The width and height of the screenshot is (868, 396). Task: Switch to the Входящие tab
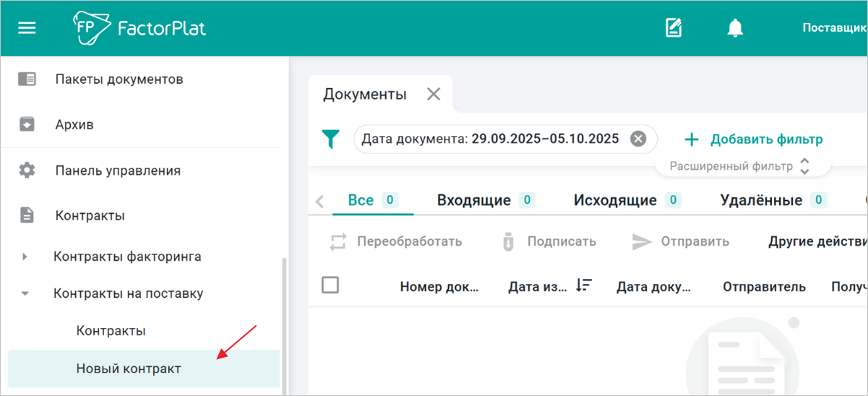coord(473,200)
